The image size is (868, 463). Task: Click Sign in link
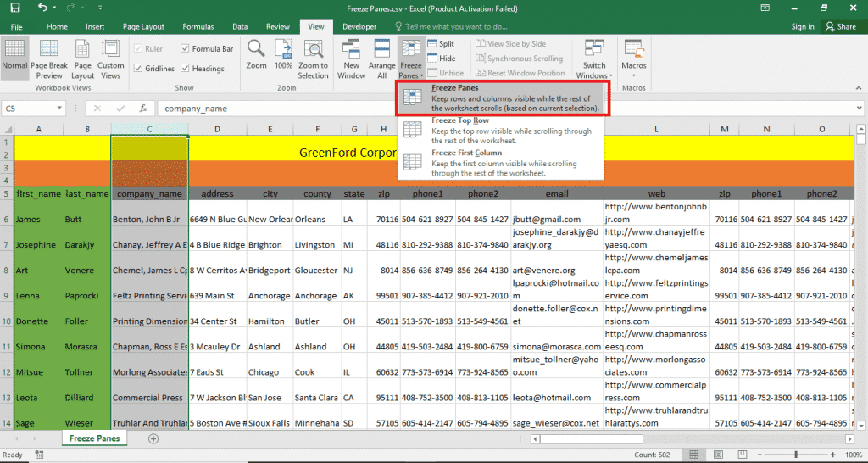click(802, 27)
